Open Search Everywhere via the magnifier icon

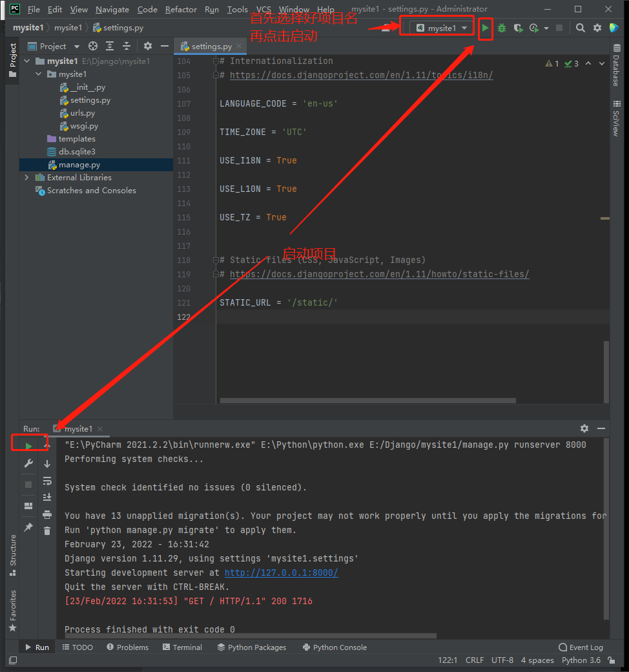click(x=581, y=28)
